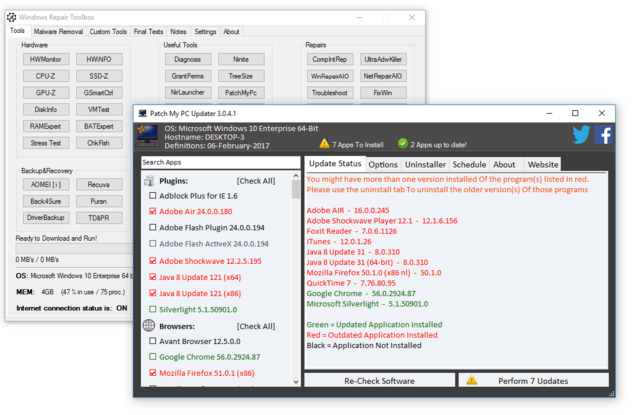Screen dimensions: 640x415
Task: Click the Ninite button
Action: point(241,59)
